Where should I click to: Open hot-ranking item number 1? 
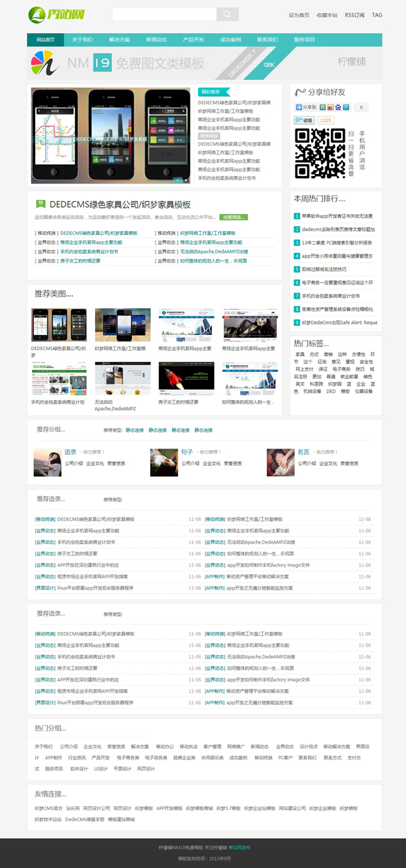(337, 216)
